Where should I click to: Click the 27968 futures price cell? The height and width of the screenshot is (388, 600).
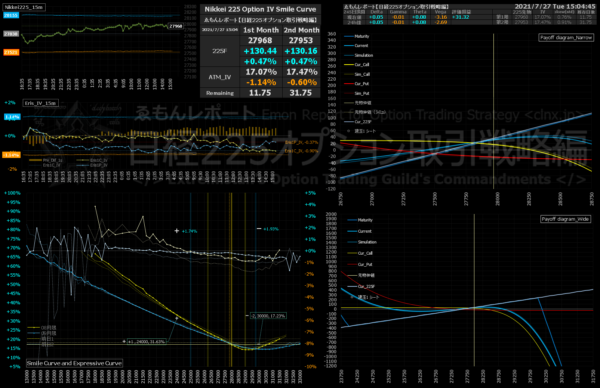tap(260, 41)
